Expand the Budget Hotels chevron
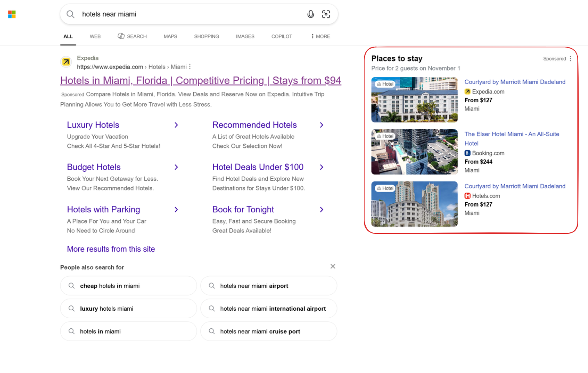Image resolution: width=588 pixels, height=373 pixels. coord(176,167)
